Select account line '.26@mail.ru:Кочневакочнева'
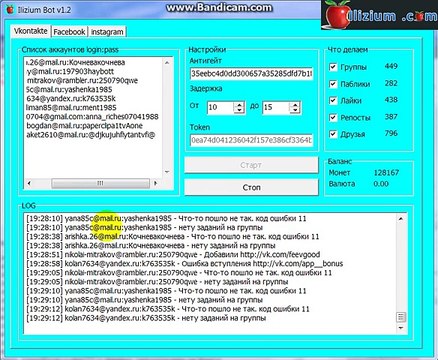The width and height of the screenshot is (438, 360). pos(76,62)
